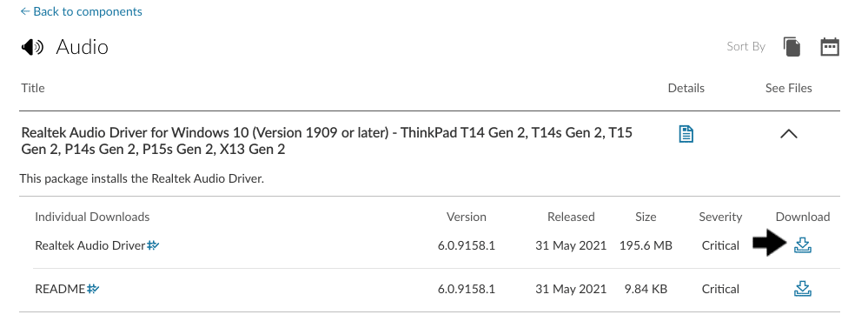Screen dimensions: 868x328
Task: Collapse the Realtek Audio Driver files chevron
Action: [x=789, y=133]
